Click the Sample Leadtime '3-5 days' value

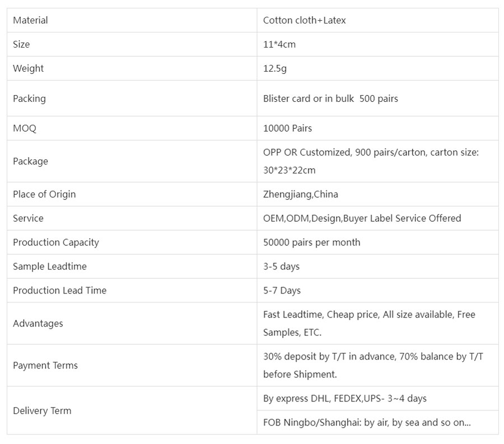[x=281, y=267]
